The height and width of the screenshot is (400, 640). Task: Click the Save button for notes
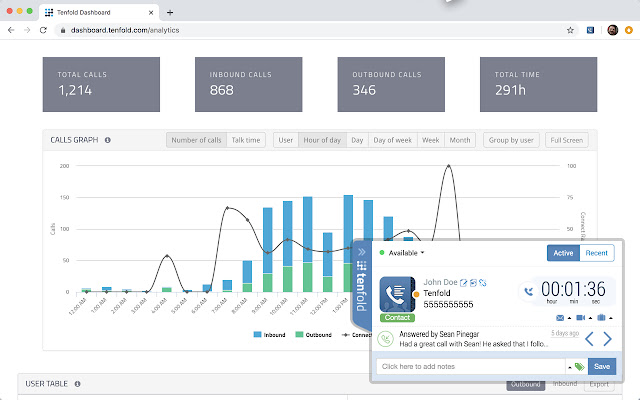(x=602, y=367)
